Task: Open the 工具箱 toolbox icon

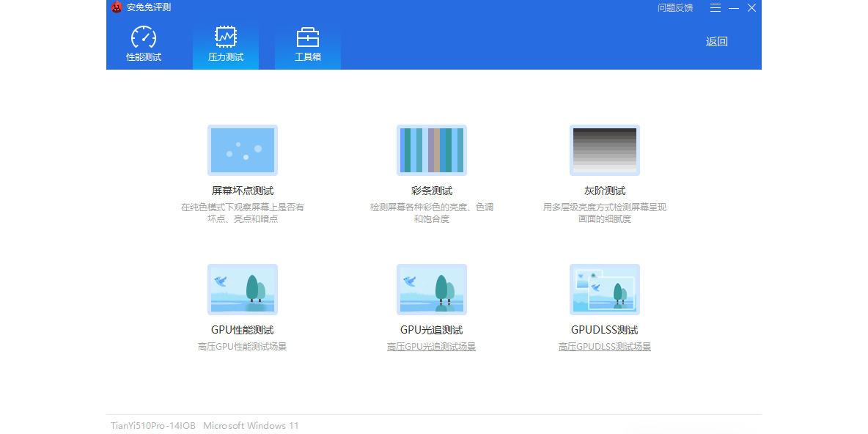Action: [x=307, y=37]
